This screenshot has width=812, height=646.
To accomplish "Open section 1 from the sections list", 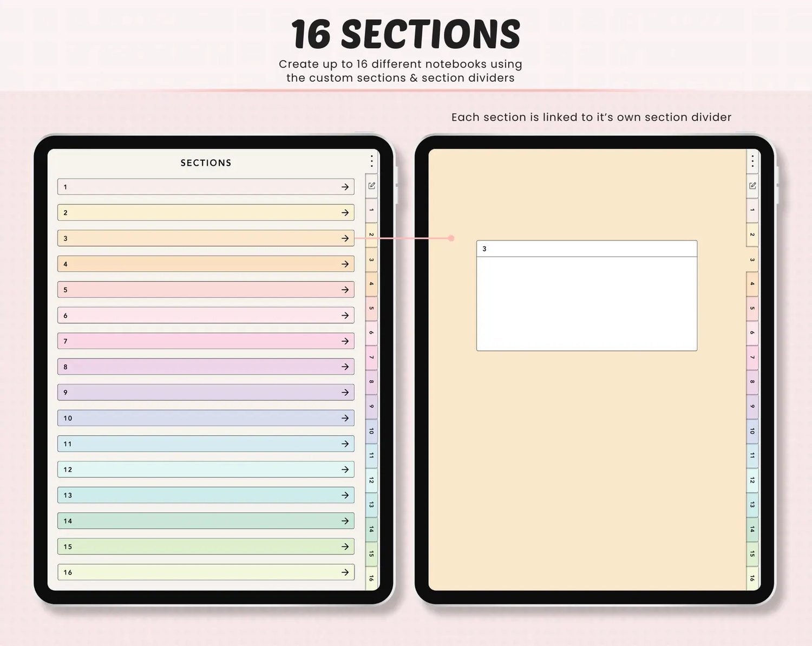I will click(x=206, y=187).
